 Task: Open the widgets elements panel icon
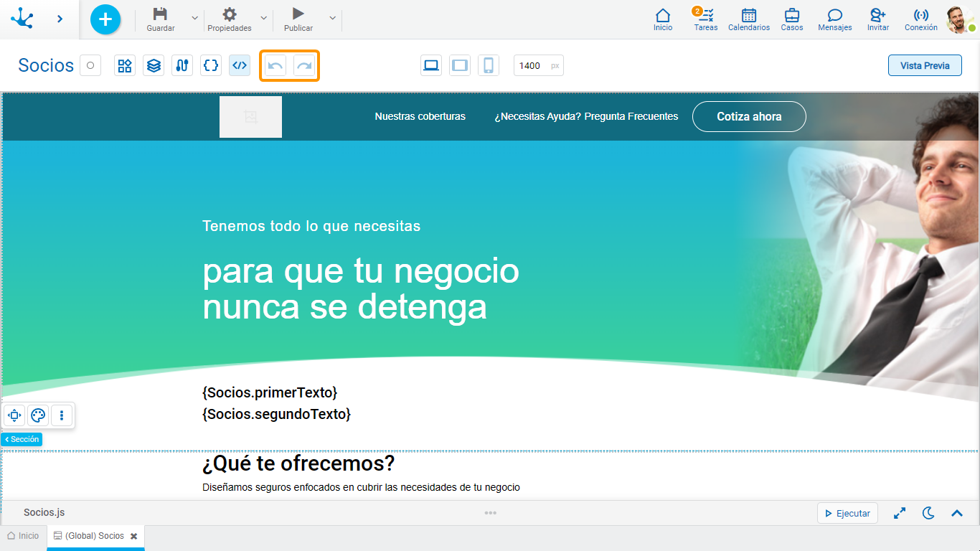[125, 65]
